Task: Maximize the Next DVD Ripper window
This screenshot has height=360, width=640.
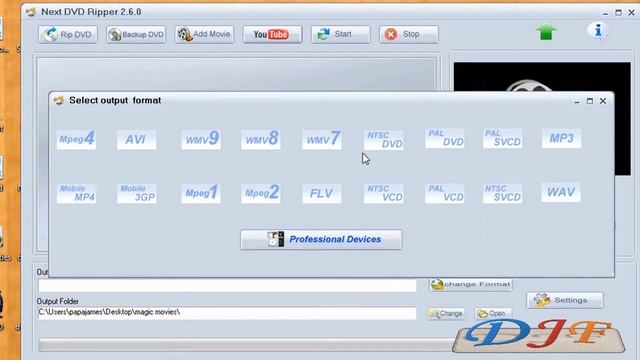Action: [619, 13]
